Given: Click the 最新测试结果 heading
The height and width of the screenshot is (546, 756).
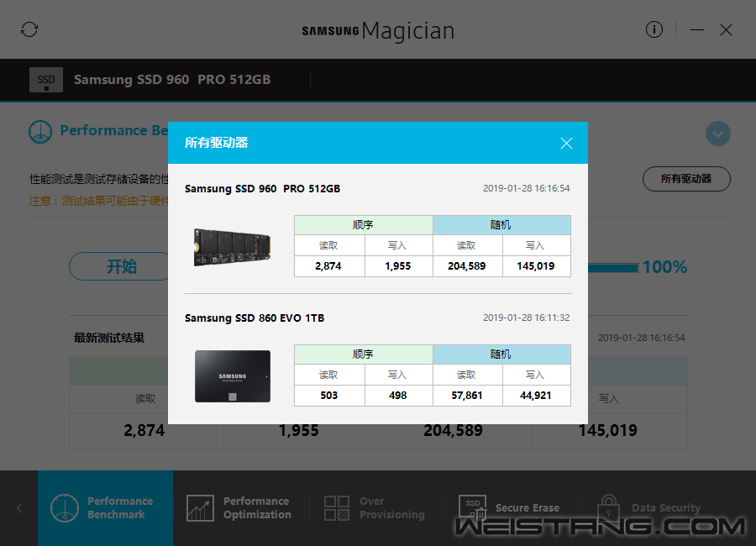Looking at the screenshot, I should tap(109, 339).
